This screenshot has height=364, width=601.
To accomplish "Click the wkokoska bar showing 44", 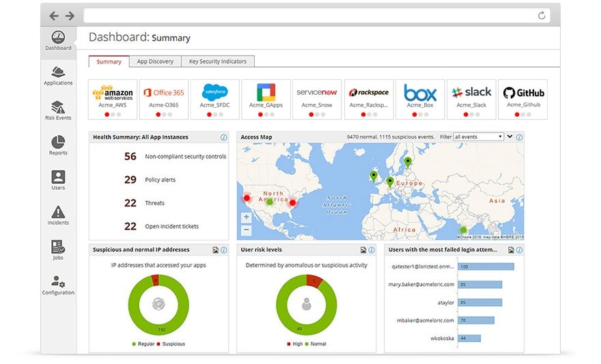I will click(x=469, y=338).
